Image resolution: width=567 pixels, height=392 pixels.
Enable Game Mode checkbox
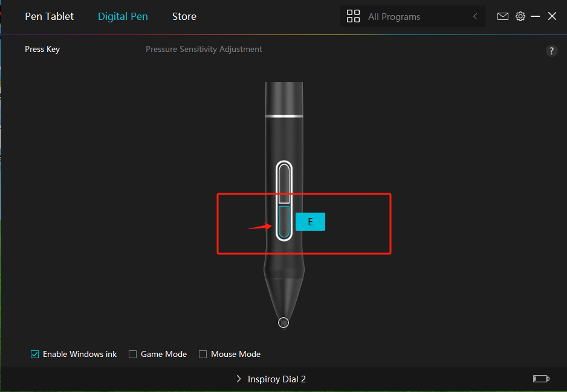coord(133,354)
